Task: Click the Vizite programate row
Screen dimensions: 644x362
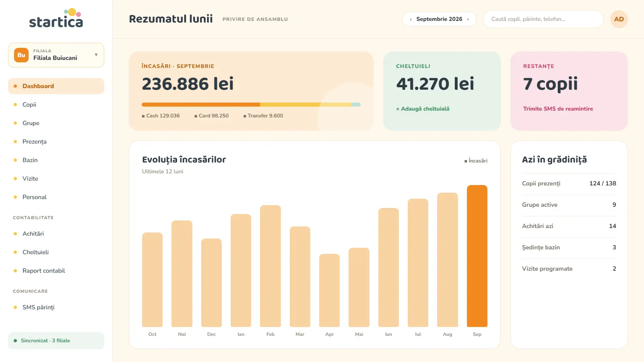Action: point(569,269)
